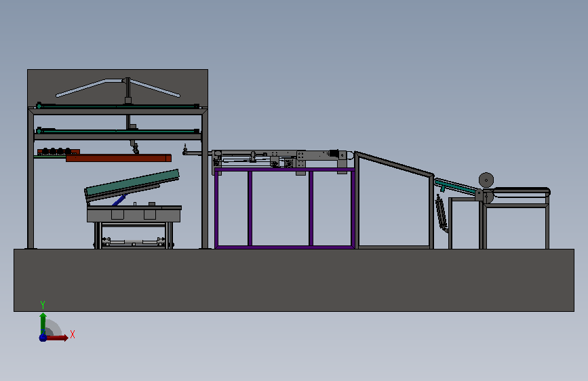Click the blue Z axis ball at the triad origin

pyautogui.click(x=43, y=338)
